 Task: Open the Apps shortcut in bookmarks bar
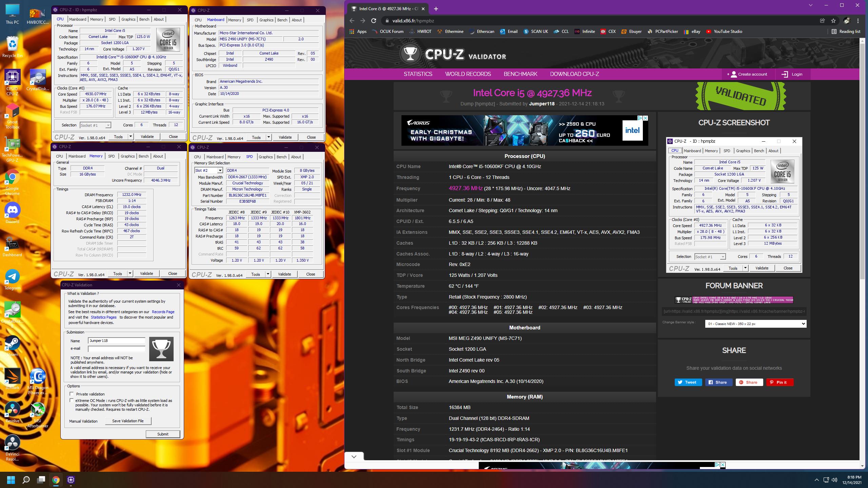point(358,32)
